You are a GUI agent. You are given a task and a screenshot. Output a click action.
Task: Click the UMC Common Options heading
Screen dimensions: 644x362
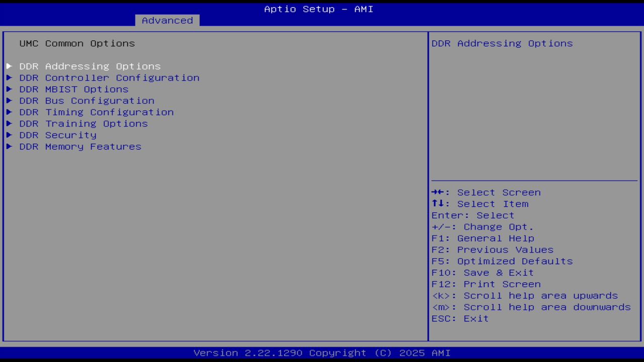[77, 43]
